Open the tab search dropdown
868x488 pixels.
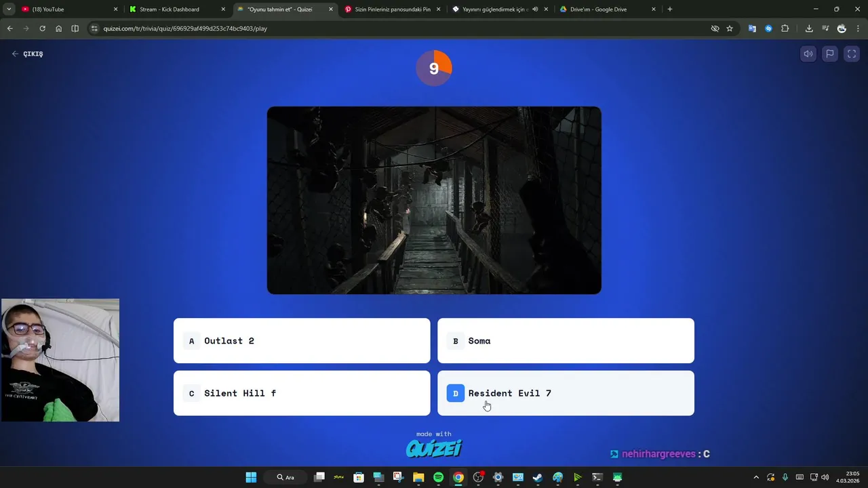9,9
